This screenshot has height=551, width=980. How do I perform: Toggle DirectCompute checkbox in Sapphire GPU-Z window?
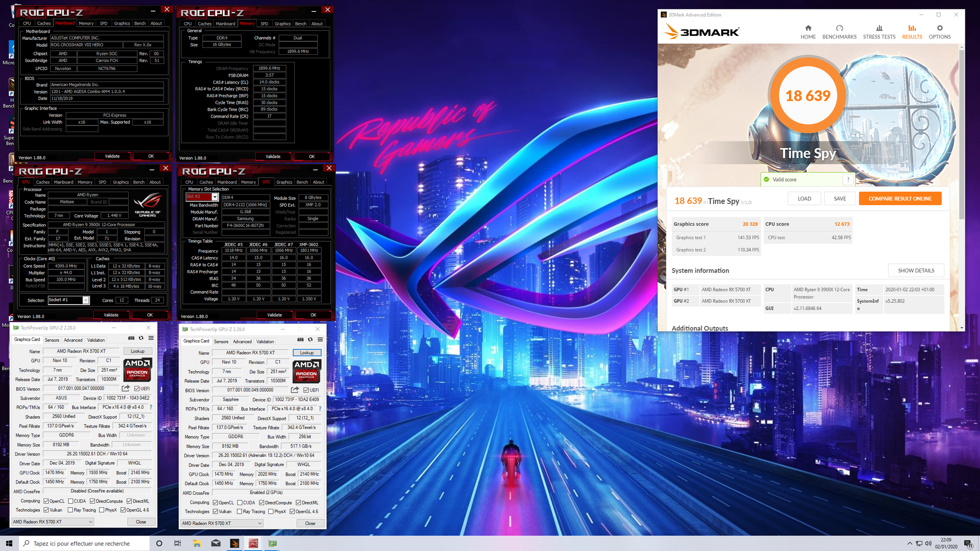pyautogui.click(x=262, y=503)
